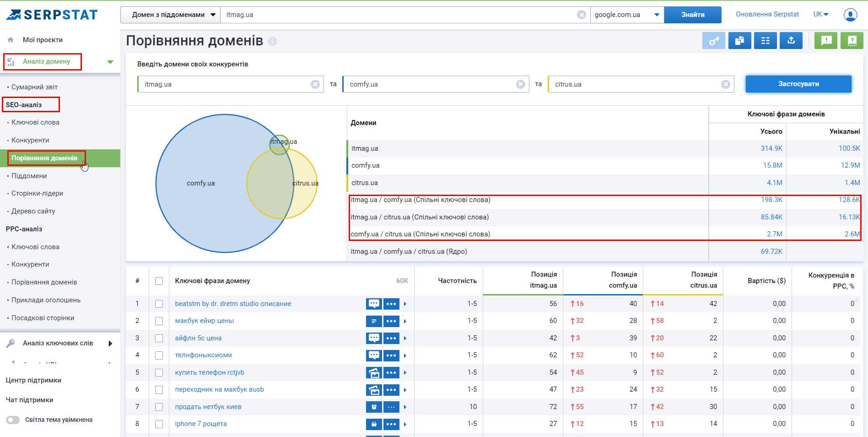Open three-dots menu for макбук ейир цены
Screen dimensions: 868x437
click(x=391, y=321)
